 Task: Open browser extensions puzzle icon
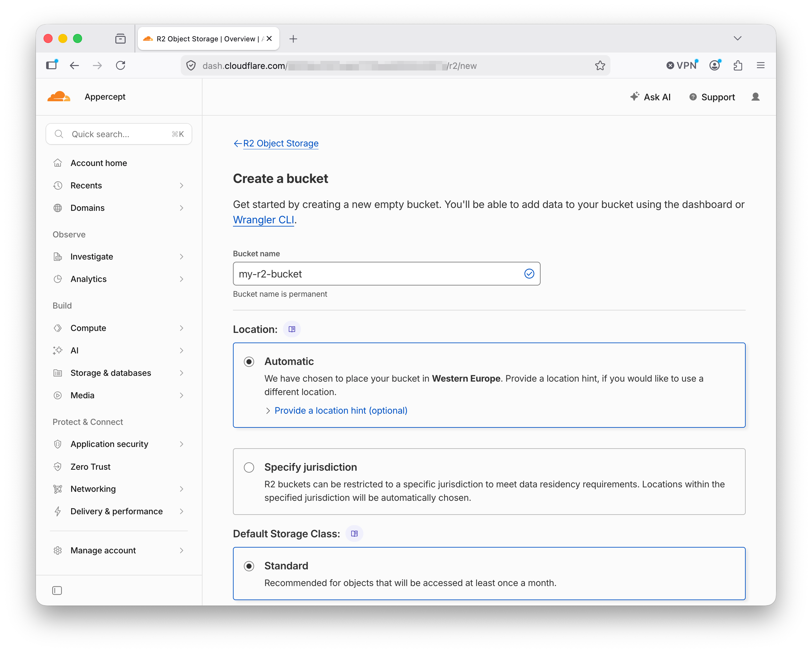coord(738,66)
